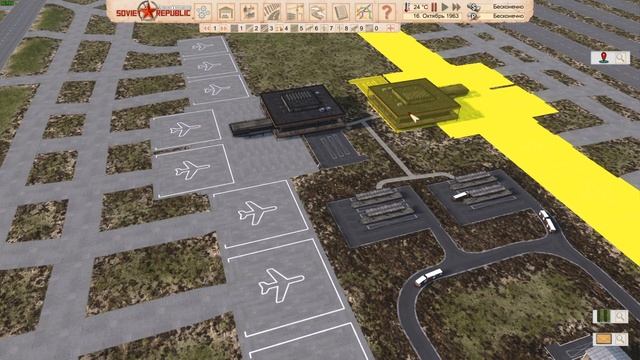Select the dark-roofed airport terminal building
This screenshot has height=360, width=640.
[x=302, y=109]
